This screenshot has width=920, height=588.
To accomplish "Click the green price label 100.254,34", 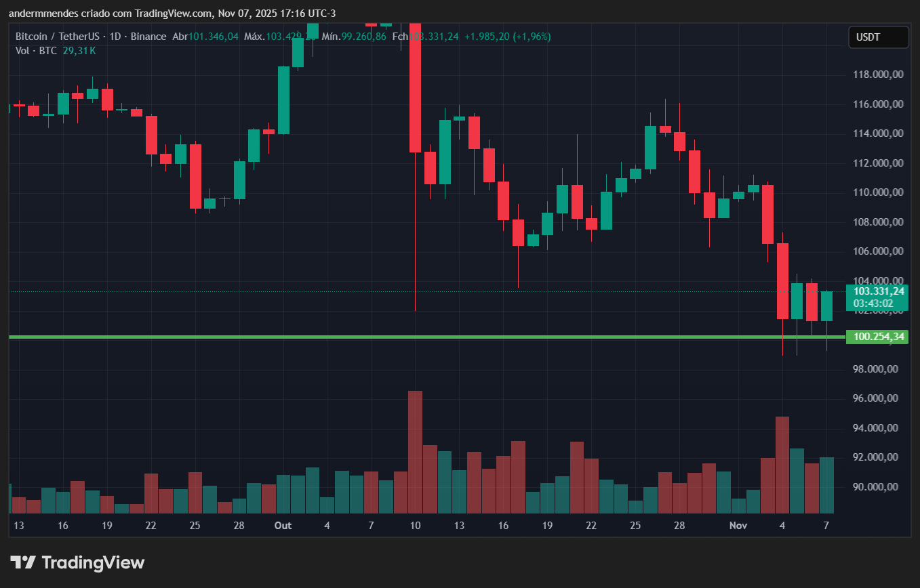I will pos(877,335).
